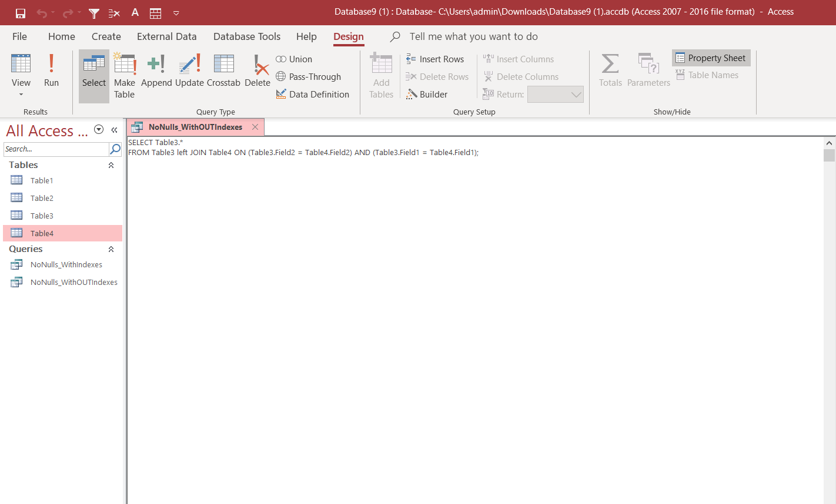
Task: Toggle Table Names display
Action: (707, 75)
